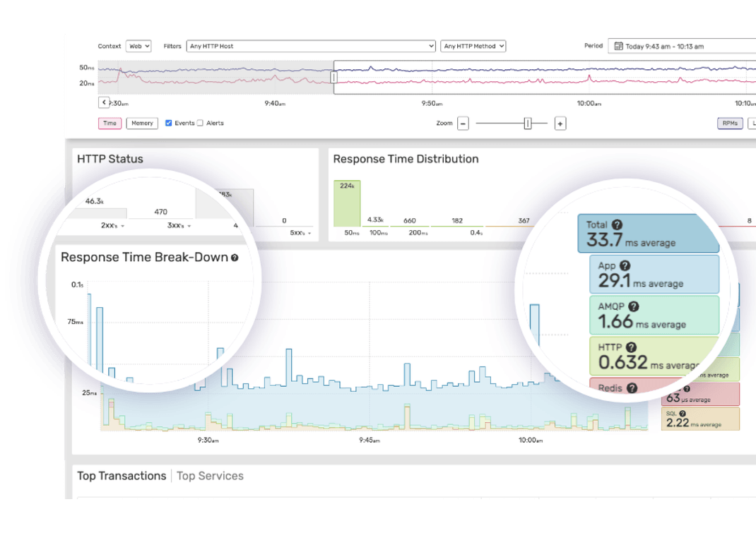Uncheck the Events checkbox
Screen dimensions: 756x533
click(x=168, y=124)
